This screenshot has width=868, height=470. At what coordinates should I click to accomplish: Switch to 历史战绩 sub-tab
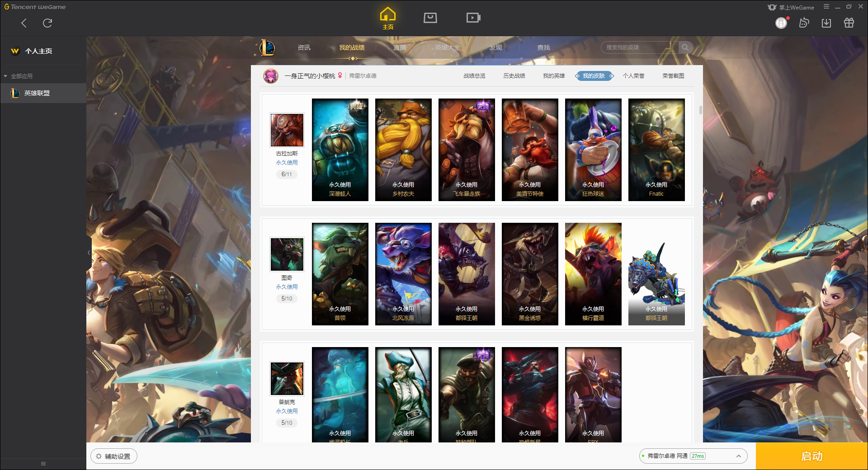click(514, 76)
